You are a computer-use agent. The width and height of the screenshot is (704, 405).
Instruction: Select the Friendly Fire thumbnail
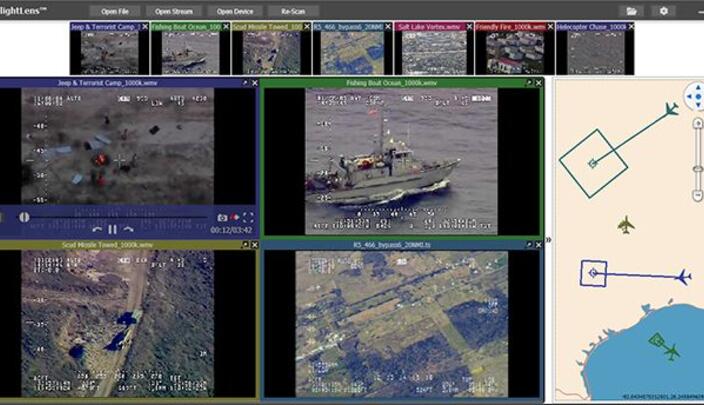[510, 48]
